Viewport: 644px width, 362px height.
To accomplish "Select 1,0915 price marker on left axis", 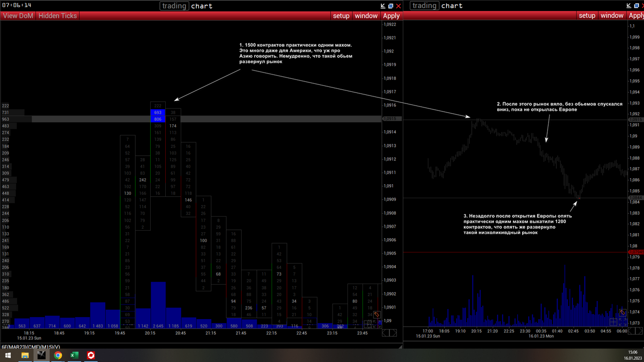I will click(x=391, y=119).
